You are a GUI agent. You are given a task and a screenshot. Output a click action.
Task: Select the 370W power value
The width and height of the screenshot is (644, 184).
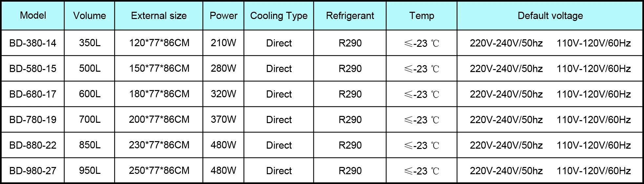(223, 120)
